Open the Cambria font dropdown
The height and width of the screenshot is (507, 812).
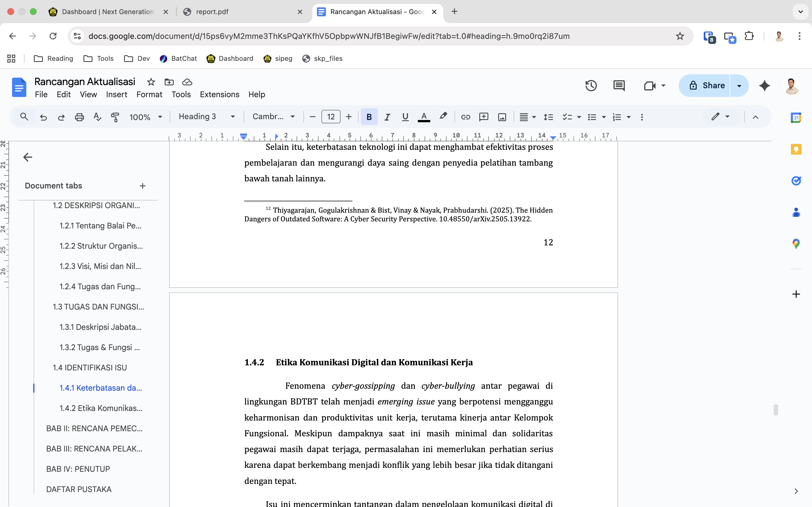273,117
